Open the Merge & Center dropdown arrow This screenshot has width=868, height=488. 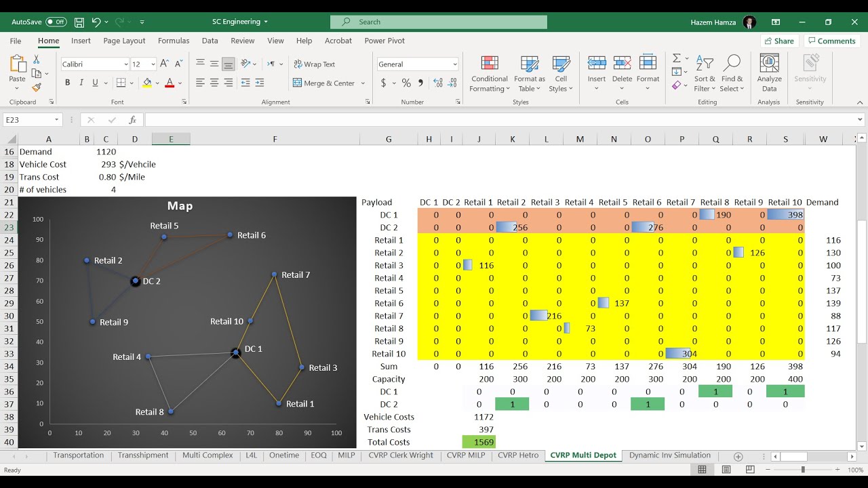pyautogui.click(x=363, y=83)
